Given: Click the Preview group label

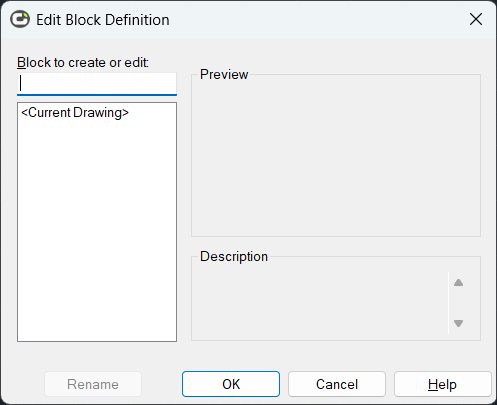Looking at the screenshot, I should 224,74.
